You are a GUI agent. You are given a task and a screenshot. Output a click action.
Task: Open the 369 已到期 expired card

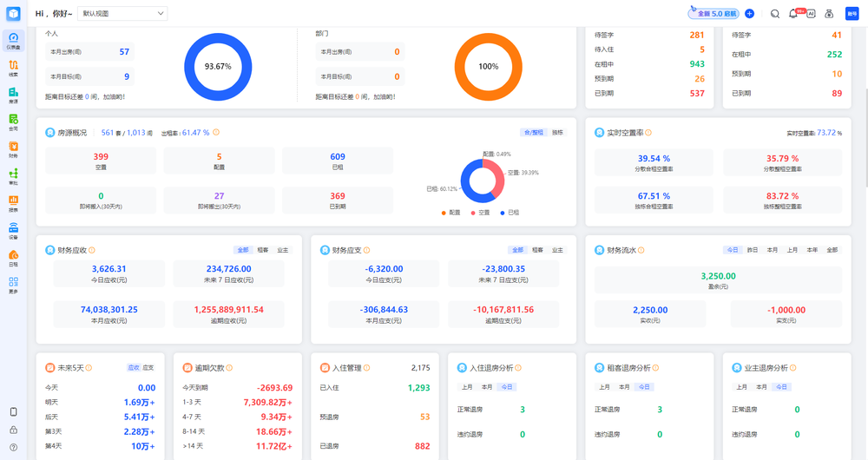click(338, 200)
